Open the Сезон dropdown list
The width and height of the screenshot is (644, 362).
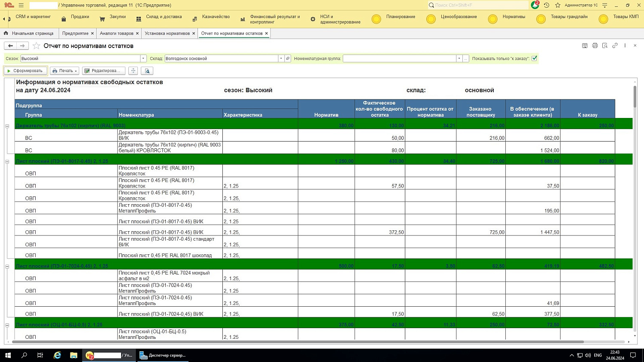143,58
